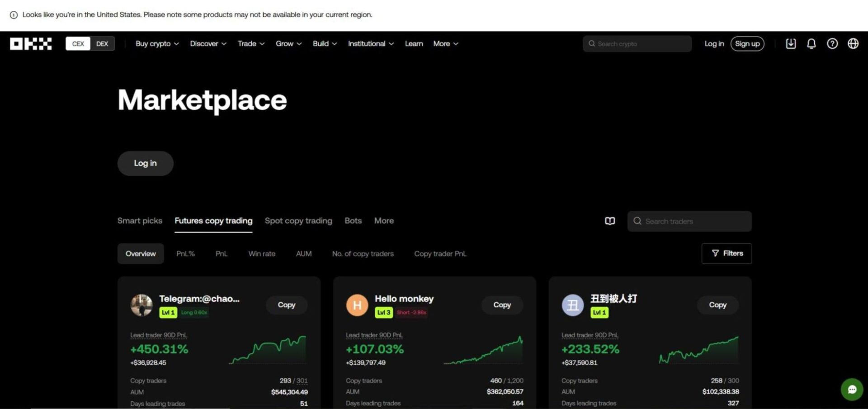Click Telegram:@chao PnL chart

click(x=268, y=350)
